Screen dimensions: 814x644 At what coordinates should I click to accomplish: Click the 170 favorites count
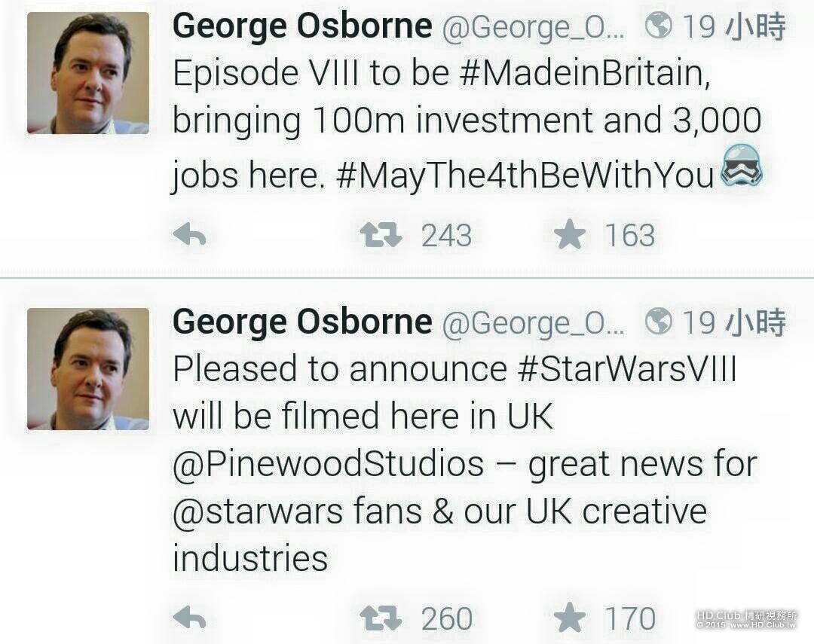pos(630,619)
